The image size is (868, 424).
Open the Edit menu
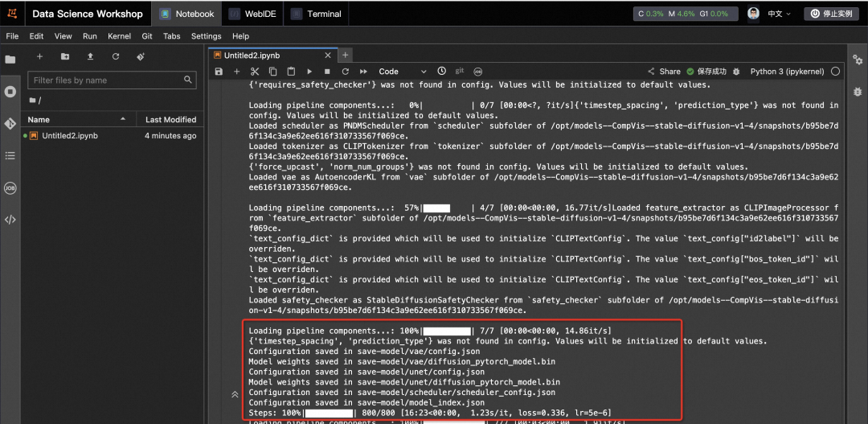pos(36,36)
